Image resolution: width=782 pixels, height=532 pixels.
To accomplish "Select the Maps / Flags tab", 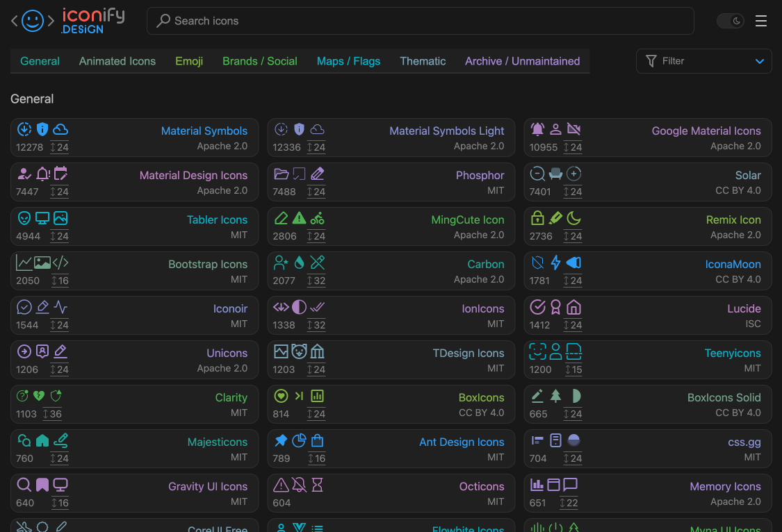I will [x=348, y=61].
